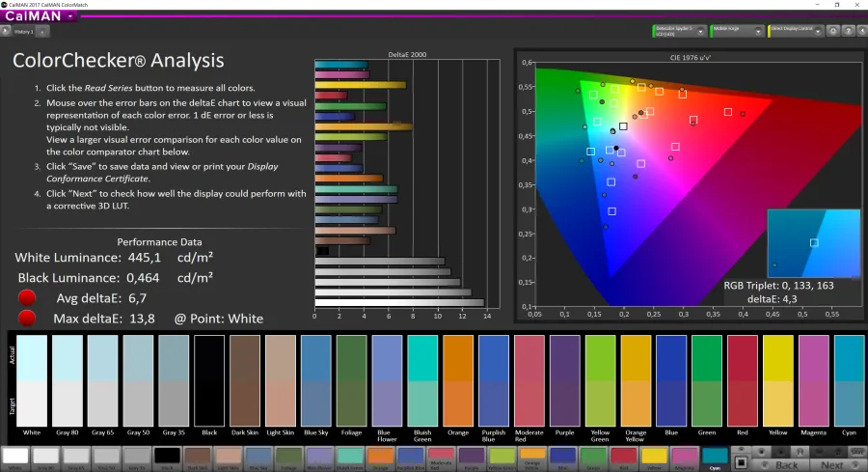Click the Purple comparator swatch
868x472 pixels.
tap(564, 380)
